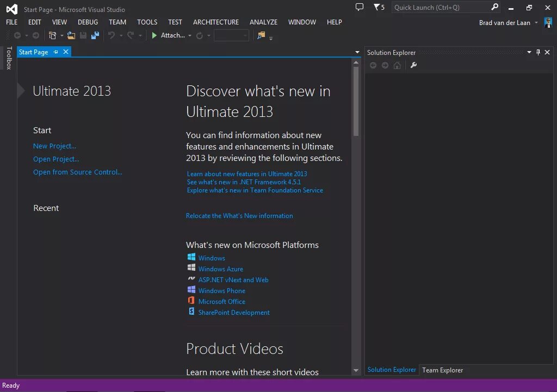The width and height of the screenshot is (557, 392).
Task: Pin the Start Page tab
Action: click(x=56, y=52)
